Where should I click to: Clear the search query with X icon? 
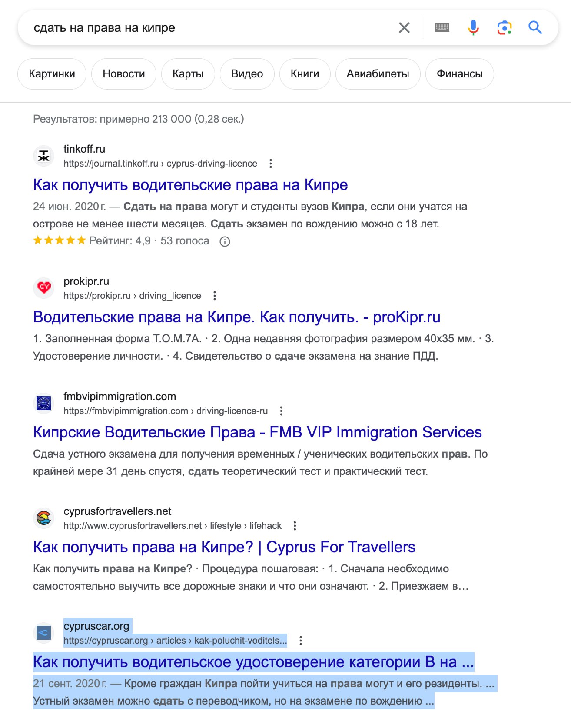(x=404, y=28)
